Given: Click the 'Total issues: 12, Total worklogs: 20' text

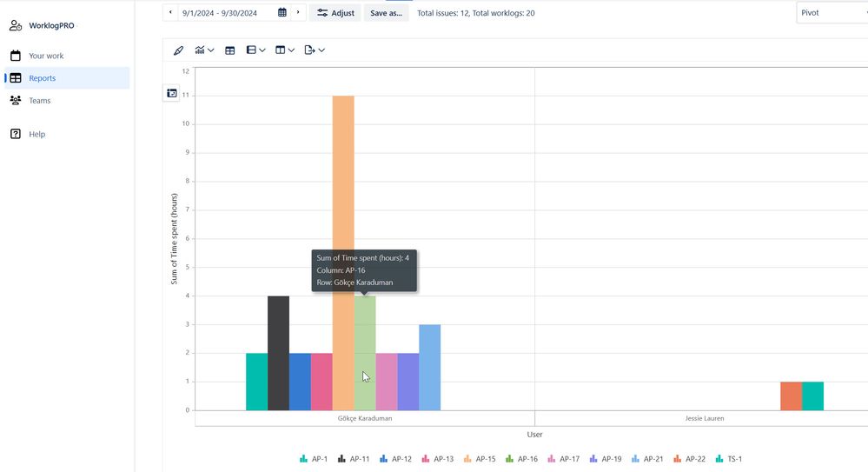Looking at the screenshot, I should click(475, 13).
